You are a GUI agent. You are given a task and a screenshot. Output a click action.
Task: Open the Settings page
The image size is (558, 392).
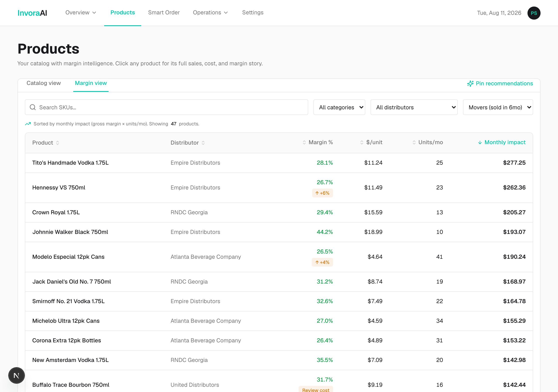click(x=253, y=13)
